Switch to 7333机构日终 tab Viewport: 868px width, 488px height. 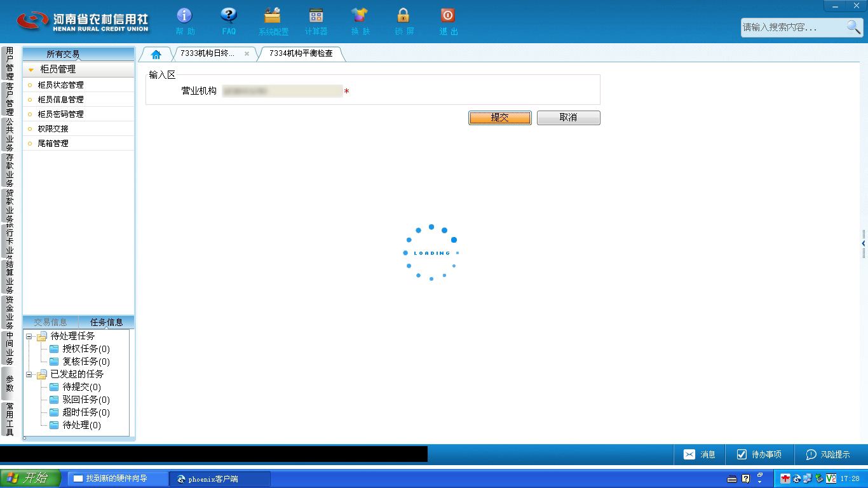pyautogui.click(x=207, y=54)
